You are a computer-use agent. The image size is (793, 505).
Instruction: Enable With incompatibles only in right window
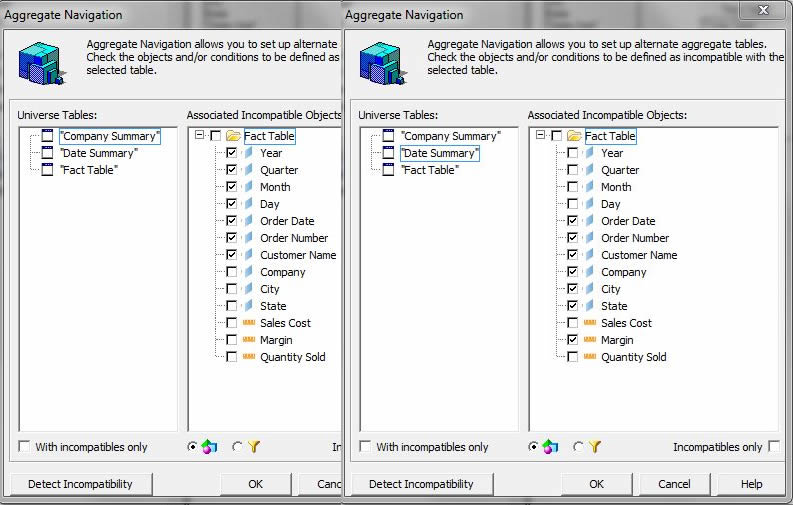(365, 446)
